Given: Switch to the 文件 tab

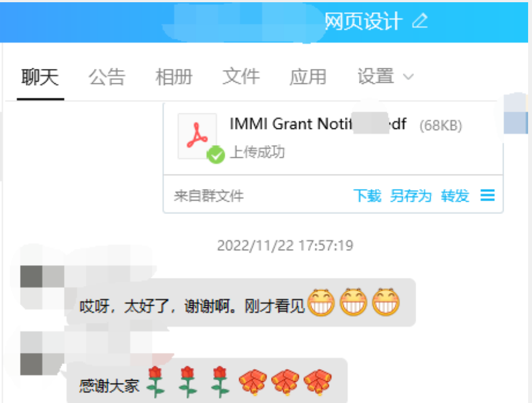Looking at the screenshot, I should (x=241, y=77).
